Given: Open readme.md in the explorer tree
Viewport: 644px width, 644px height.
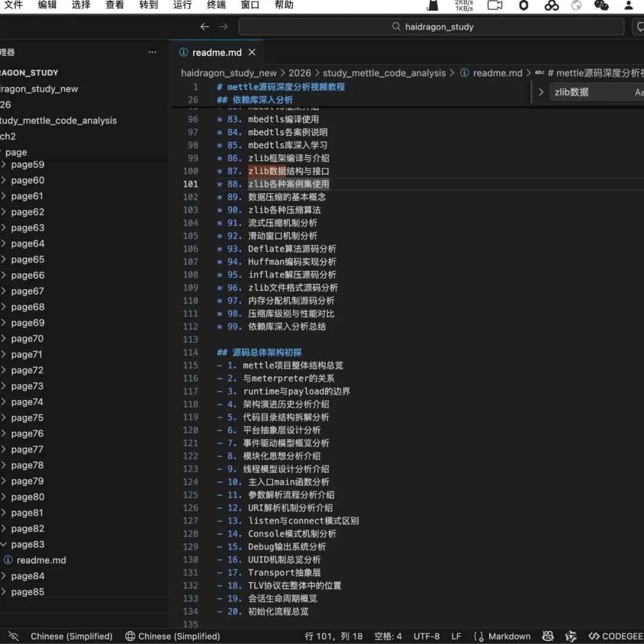Looking at the screenshot, I should 41,560.
